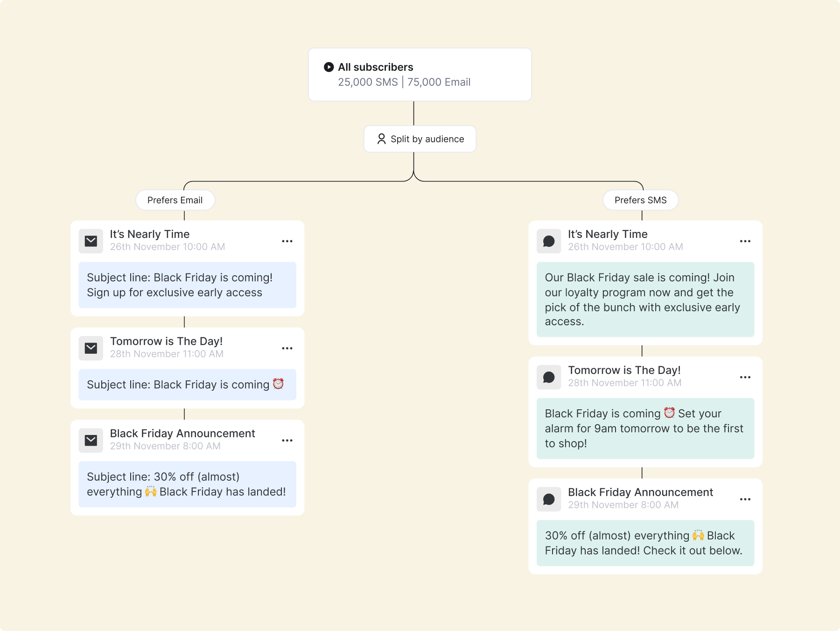
Task: Open more options for email 'It's Nearly Time'
Action: (x=287, y=241)
